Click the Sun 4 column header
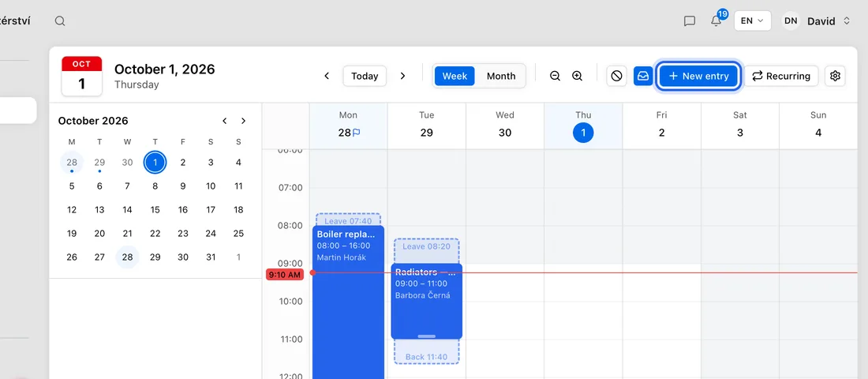Screen dimensions: 868x379 point(818,126)
